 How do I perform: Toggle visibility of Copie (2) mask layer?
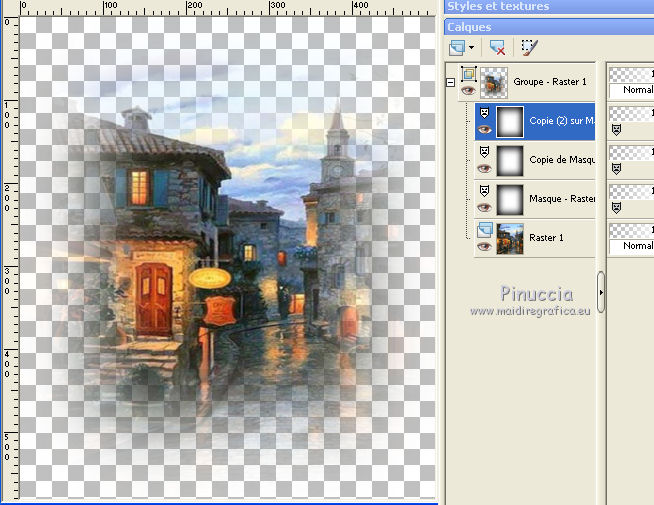484,130
